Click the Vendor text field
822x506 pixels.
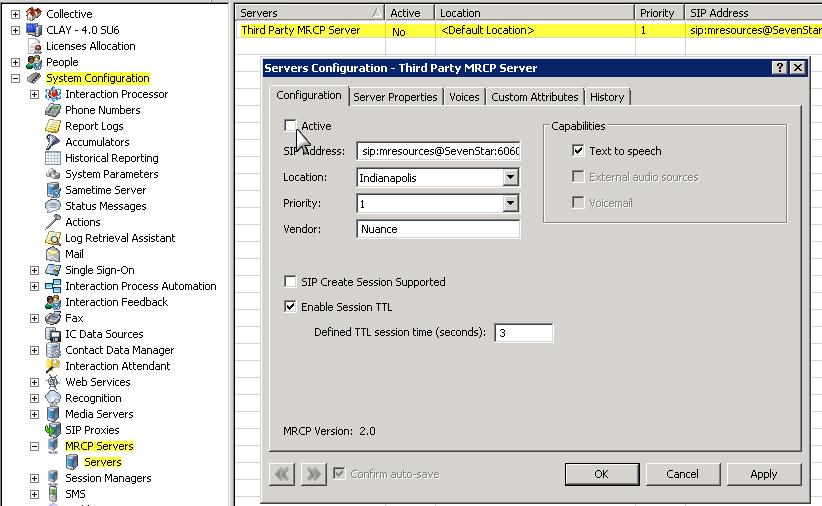pyautogui.click(x=438, y=229)
